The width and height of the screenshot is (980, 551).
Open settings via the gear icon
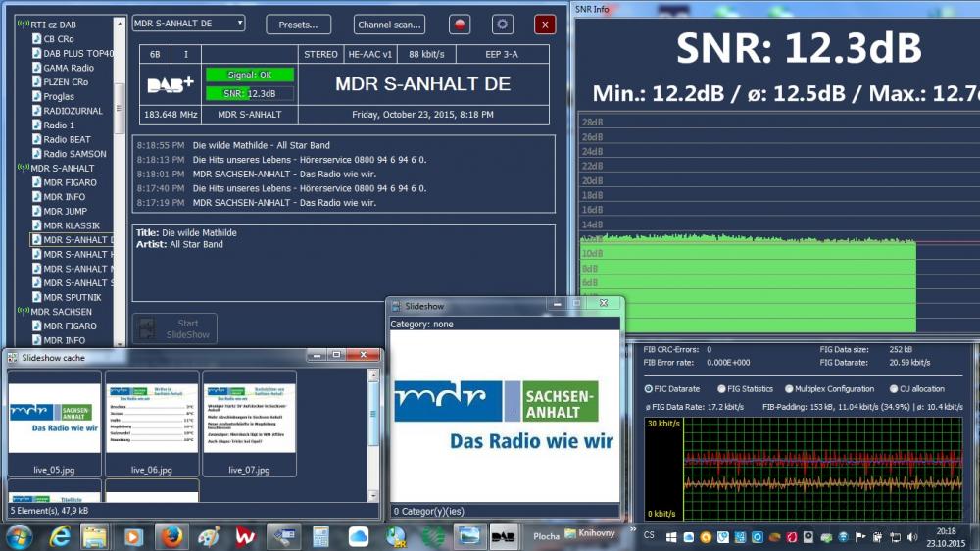coord(503,25)
